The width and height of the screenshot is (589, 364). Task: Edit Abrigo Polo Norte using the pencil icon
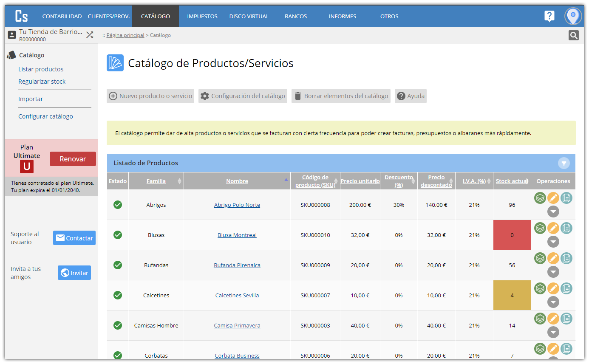553,198
